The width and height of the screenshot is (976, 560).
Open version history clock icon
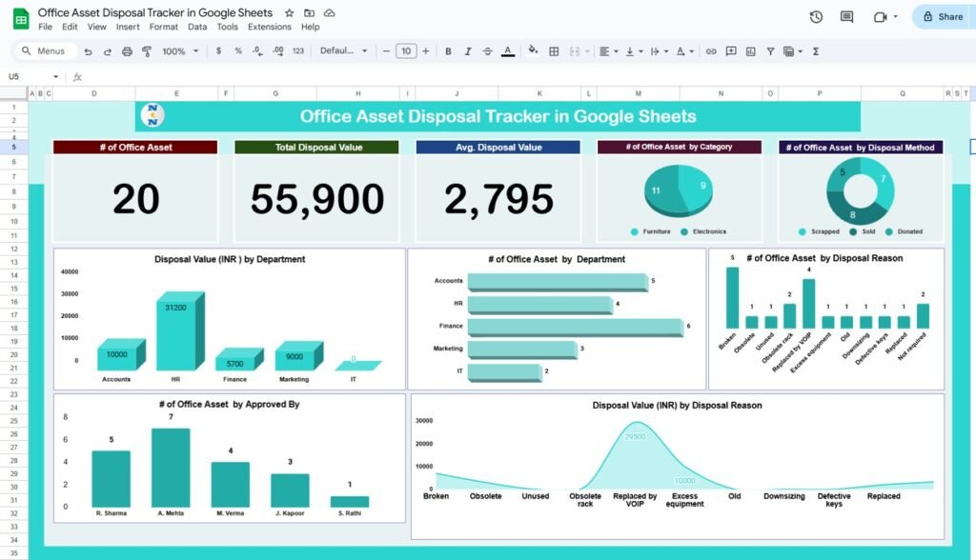click(x=816, y=17)
